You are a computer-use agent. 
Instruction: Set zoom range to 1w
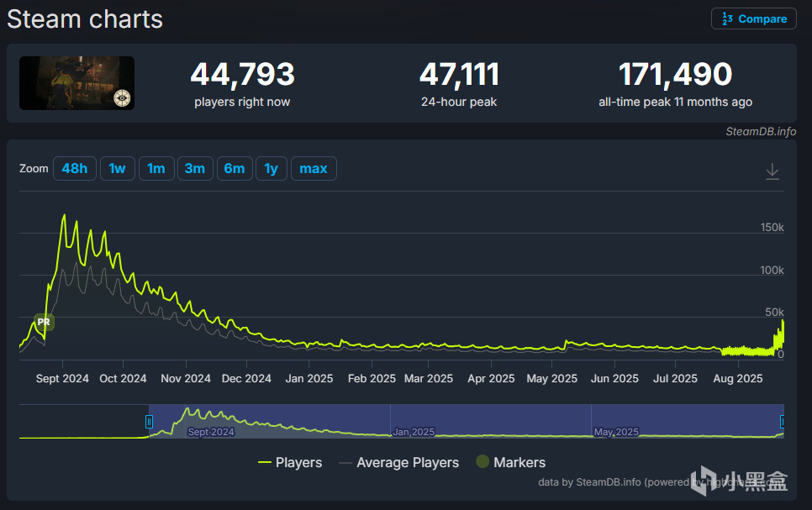[x=117, y=168]
